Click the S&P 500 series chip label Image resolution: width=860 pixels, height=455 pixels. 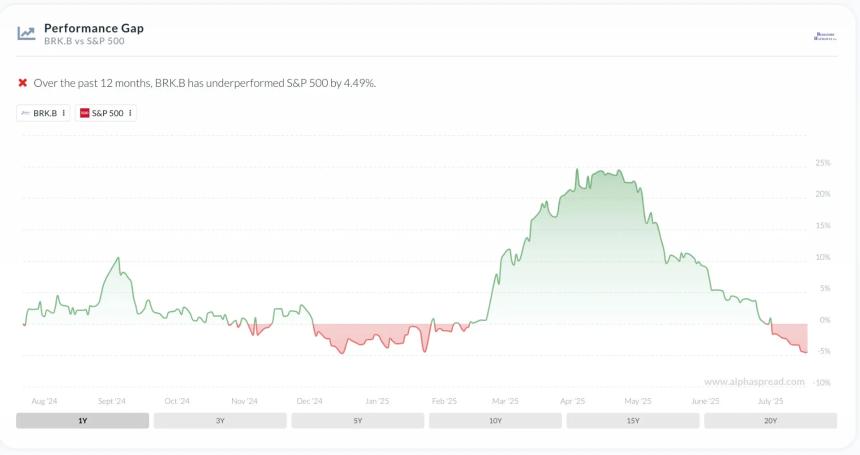(107, 113)
